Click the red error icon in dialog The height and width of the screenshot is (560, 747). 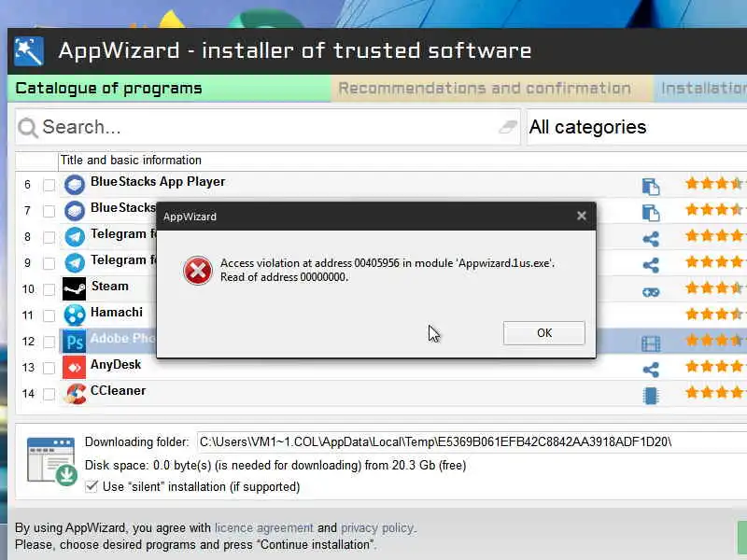click(198, 271)
